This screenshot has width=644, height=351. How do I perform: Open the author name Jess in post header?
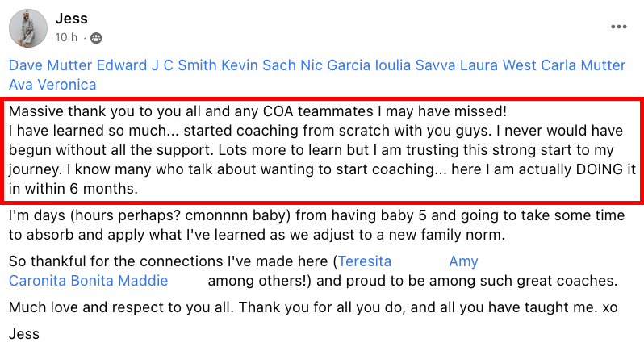pyautogui.click(x=72, y=19)
